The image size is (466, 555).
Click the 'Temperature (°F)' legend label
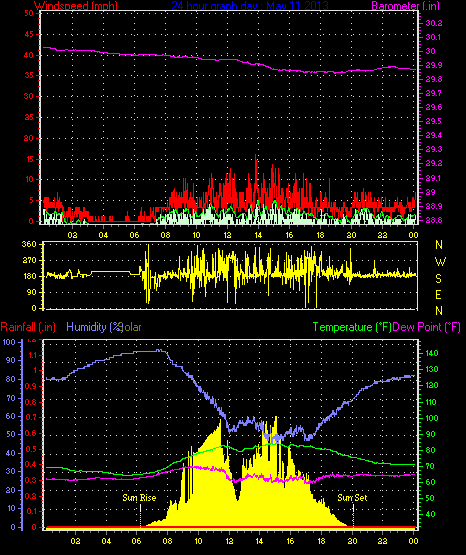(352, 327)
